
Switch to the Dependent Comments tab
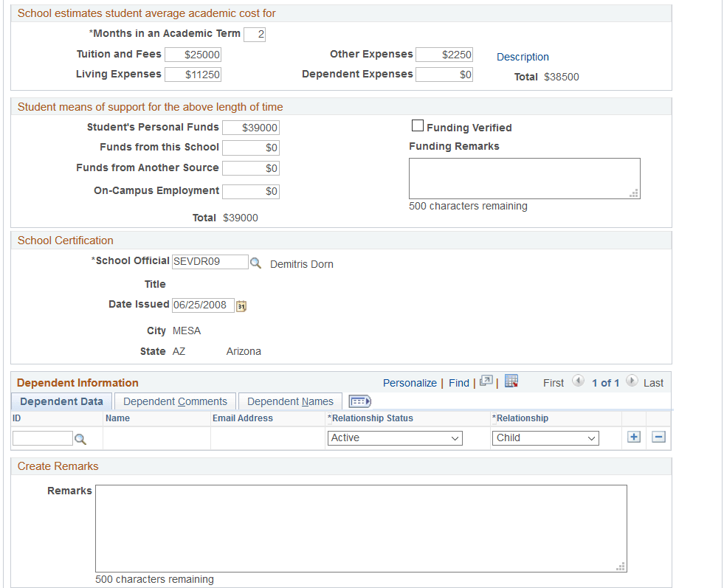pyautogui.click(x=174, y=401)
